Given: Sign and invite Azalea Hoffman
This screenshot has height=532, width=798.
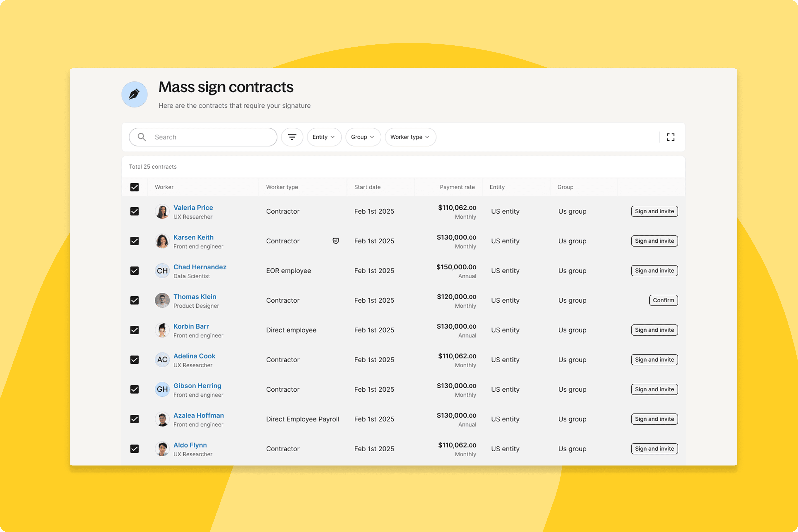Looking at the screenshot, I should coord(654,419).
